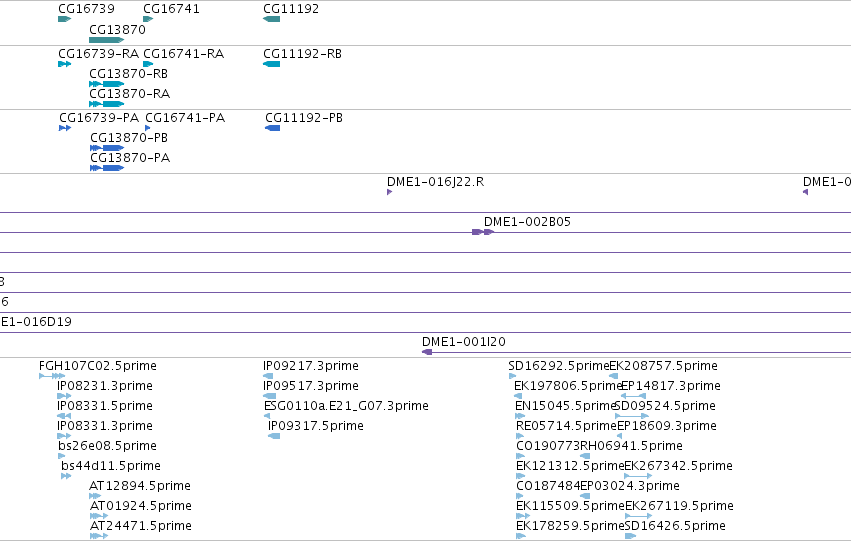Select EST IP08331.3prime
Screen dimensions: 851x541
[x=105, y=426]
